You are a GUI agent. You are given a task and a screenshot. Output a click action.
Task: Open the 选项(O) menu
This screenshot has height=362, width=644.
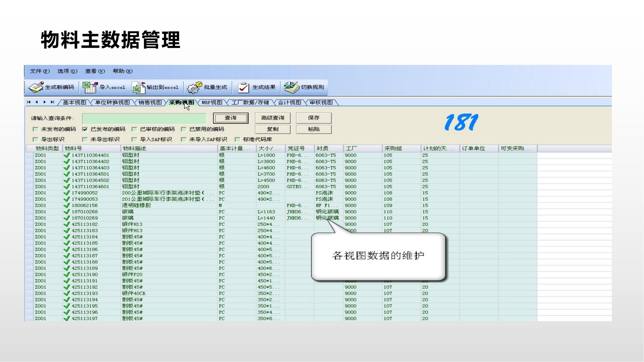(x=67, y=71)
